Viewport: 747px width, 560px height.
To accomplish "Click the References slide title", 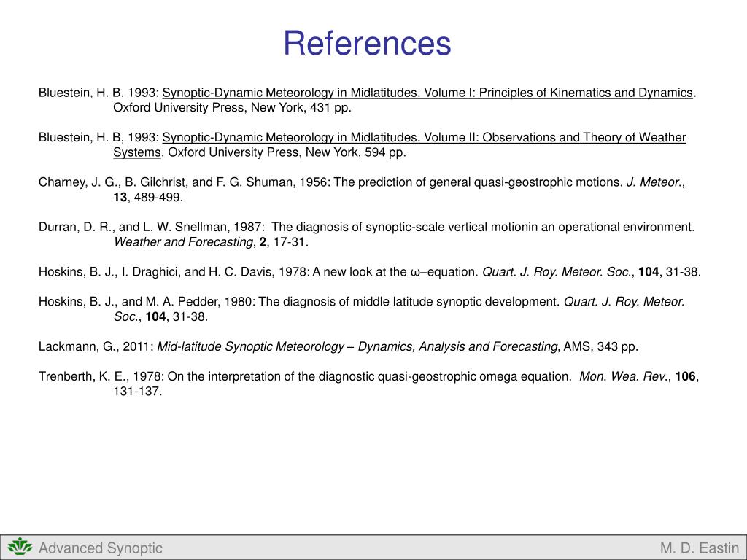I will (367, 43).
